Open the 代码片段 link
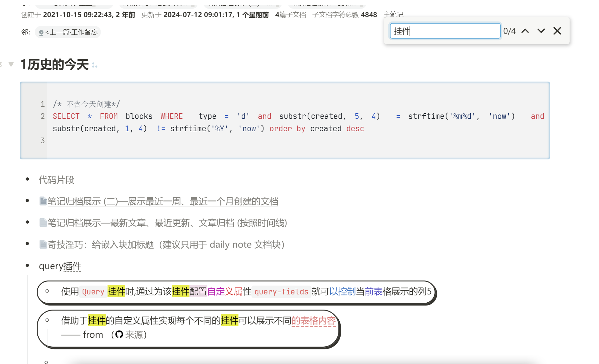The width and height of the screenshot is (599, 364). [x=57, y=180]
